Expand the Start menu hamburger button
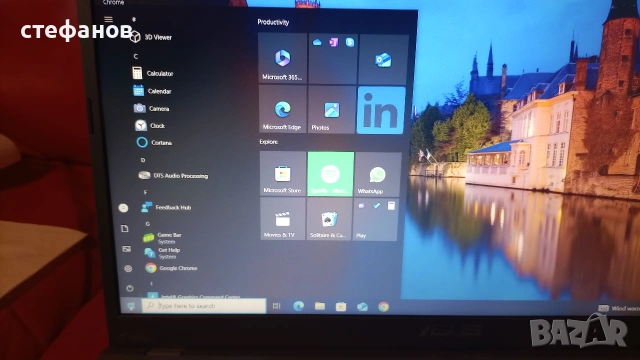The image size is (640, 360). coord(108,19)
